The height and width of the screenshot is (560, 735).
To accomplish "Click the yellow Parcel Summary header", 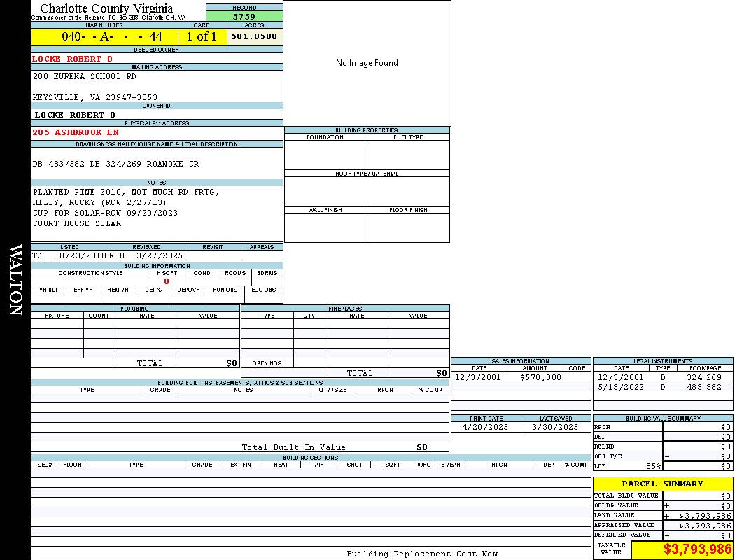I will (662, 484).
